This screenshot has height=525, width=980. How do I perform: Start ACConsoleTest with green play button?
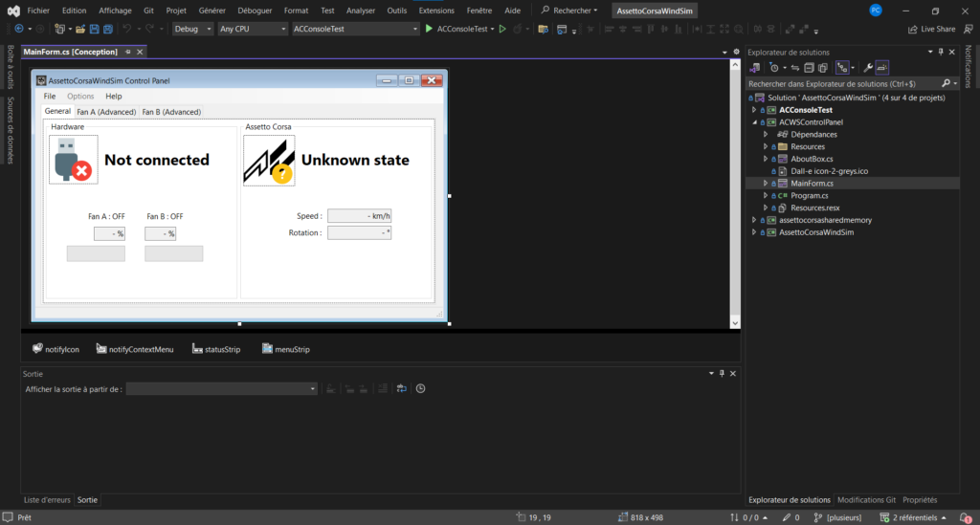pos(429,29)
